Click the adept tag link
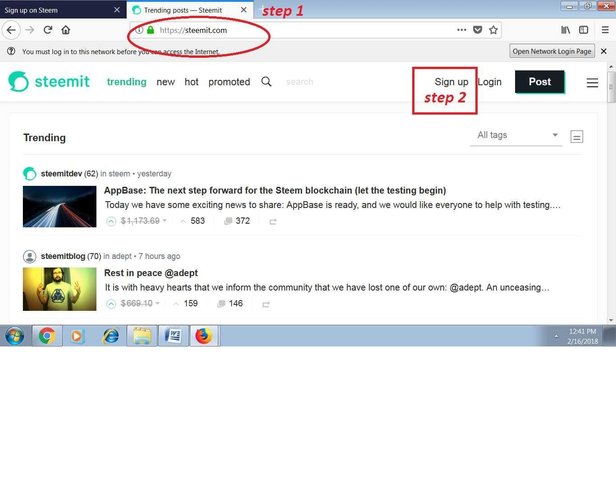This screenshot has height=480, width=616. tap(121, 256)
